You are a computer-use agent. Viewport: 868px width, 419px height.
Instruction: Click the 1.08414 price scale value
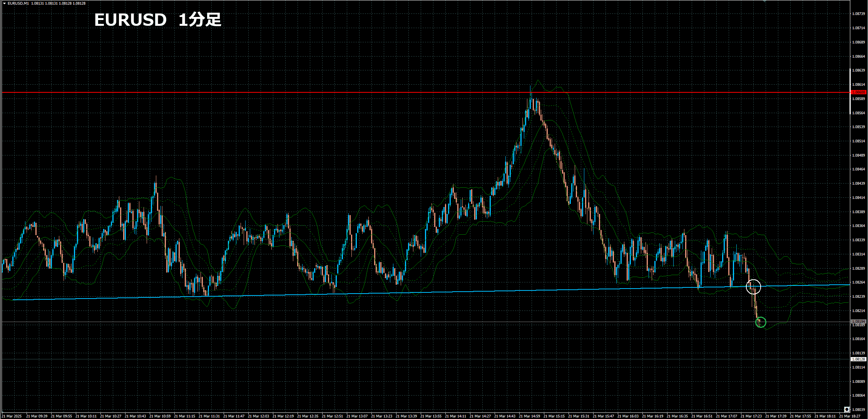tap(859, 198)
